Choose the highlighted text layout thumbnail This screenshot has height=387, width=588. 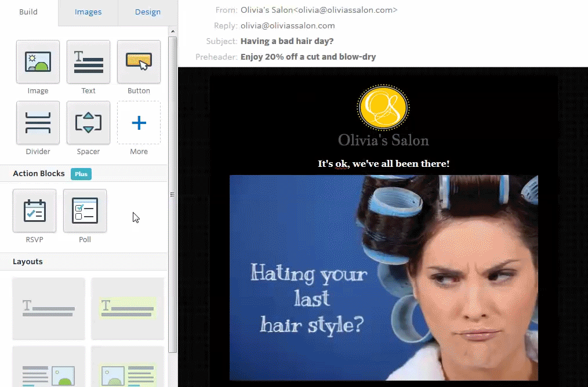(x=128, y=308)
